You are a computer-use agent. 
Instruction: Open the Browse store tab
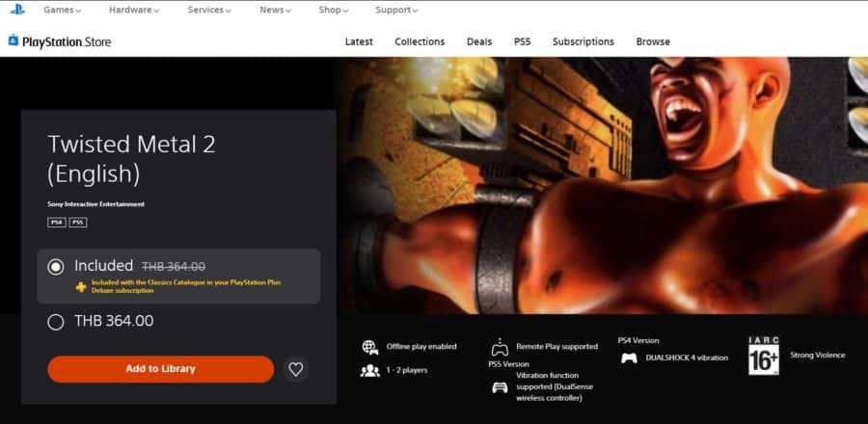[653, 41]
